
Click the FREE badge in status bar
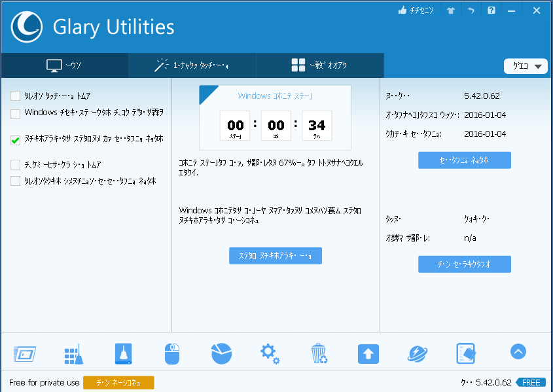(531, 382)
